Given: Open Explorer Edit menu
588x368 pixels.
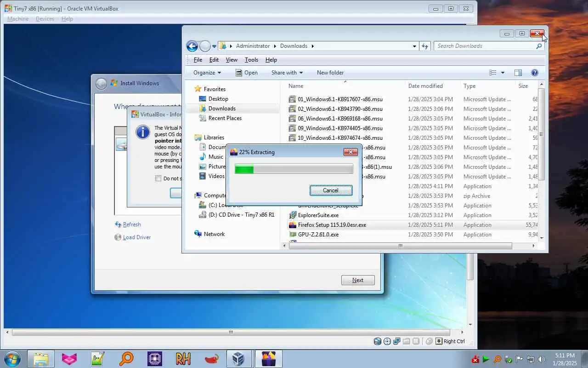Looking at the screenshot, I should pyautogui.click(x=214, y=60).
